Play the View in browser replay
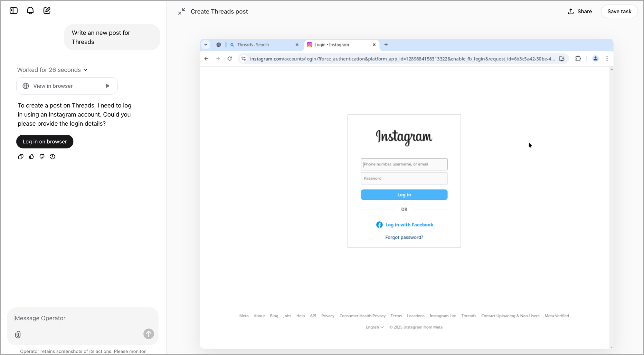644x355 pixels. 108,86
